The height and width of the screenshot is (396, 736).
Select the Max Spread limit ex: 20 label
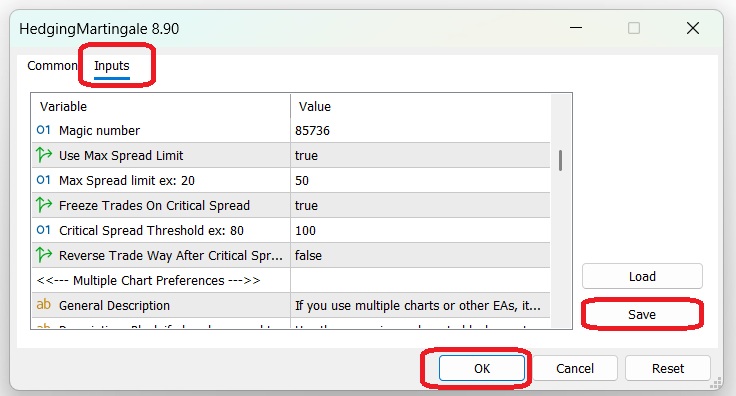click(127, 181)
